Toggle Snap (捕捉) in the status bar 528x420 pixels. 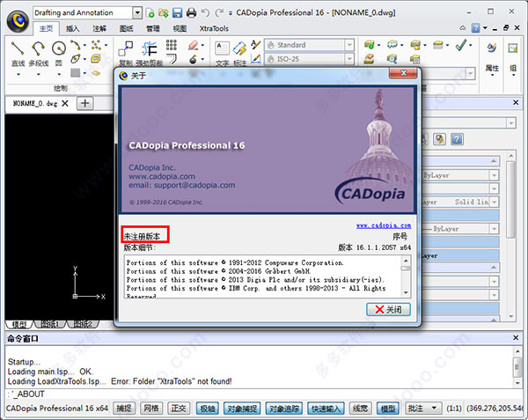tap(123, 409)
